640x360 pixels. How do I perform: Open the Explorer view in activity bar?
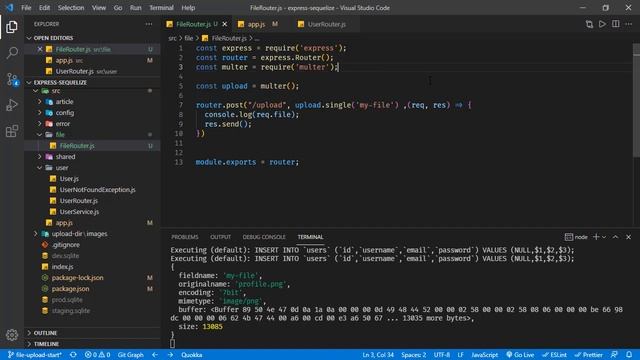pos(12,27)
